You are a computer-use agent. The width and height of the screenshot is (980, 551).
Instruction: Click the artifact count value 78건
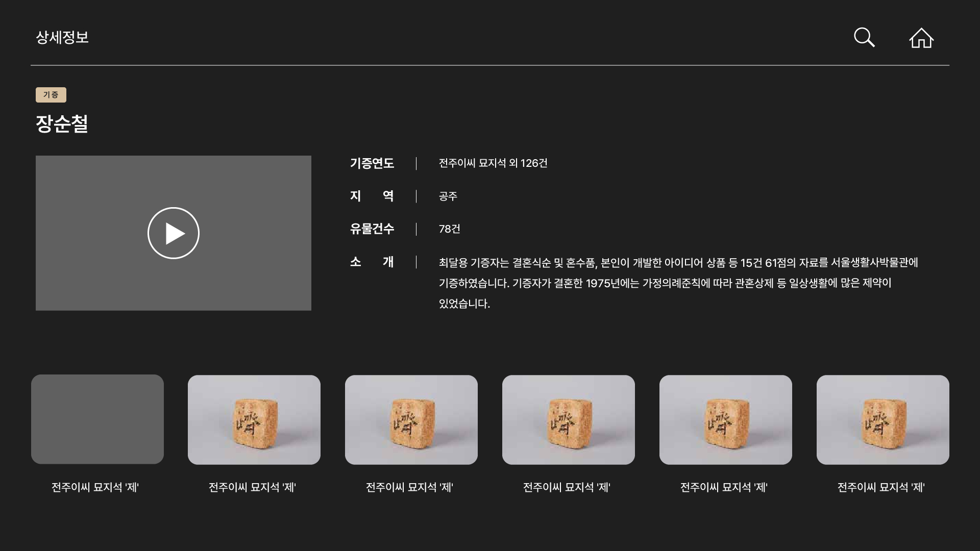450,229
